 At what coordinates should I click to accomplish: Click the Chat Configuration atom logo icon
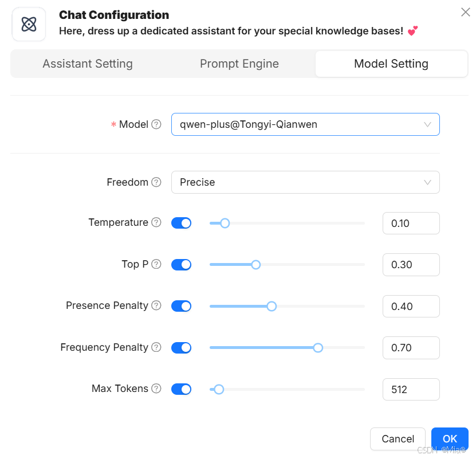pyautogui.click(x=29, y=24)
